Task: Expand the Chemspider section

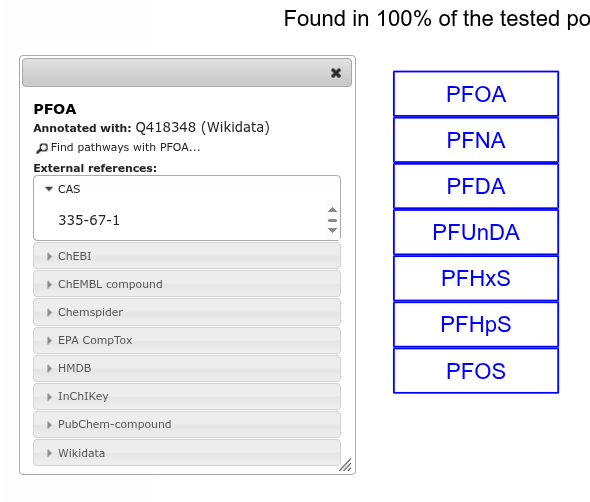Action: click(187, 312)
